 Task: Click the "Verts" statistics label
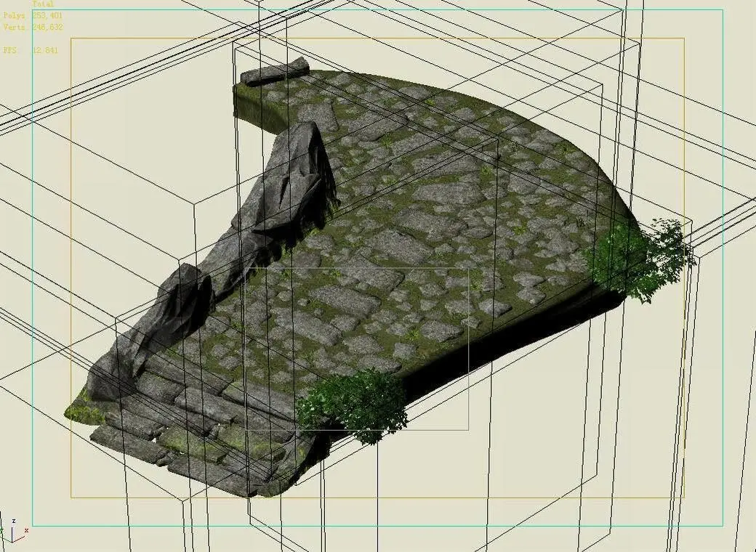[14, 27]
